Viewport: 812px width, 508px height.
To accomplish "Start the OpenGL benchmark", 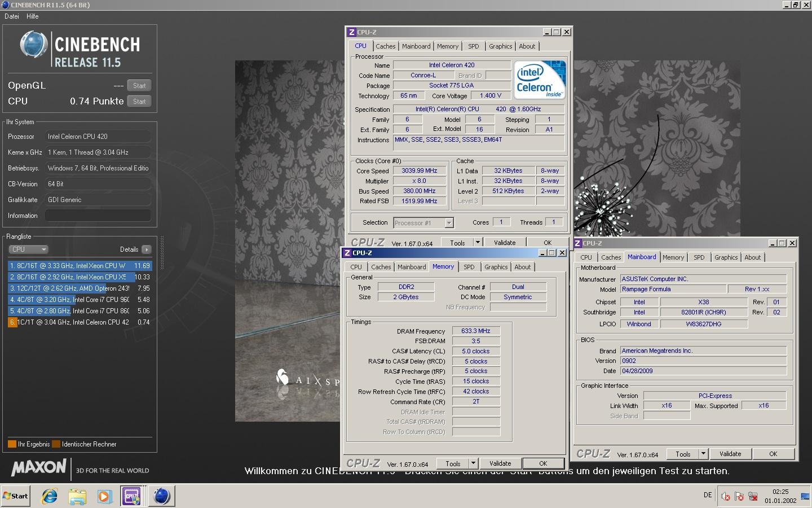I will point(139,86).
